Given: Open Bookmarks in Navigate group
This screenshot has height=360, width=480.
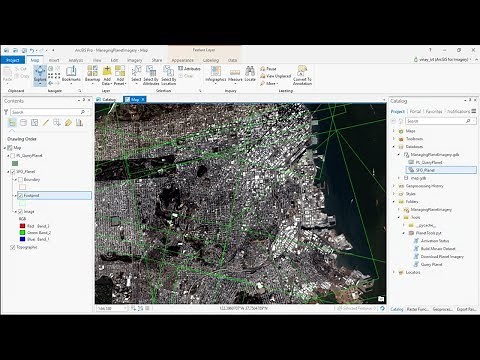Looking at the screenshot, I should (71, 75).
